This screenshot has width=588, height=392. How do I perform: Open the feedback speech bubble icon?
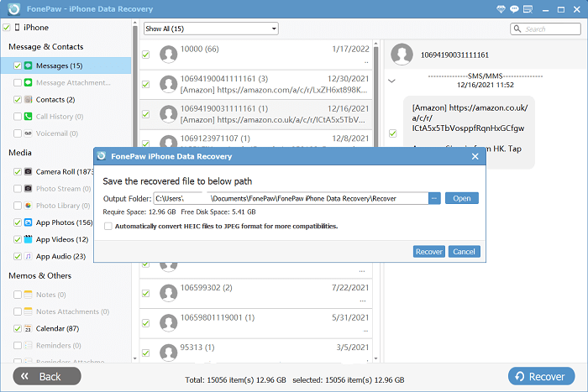(x=514, y=9)
